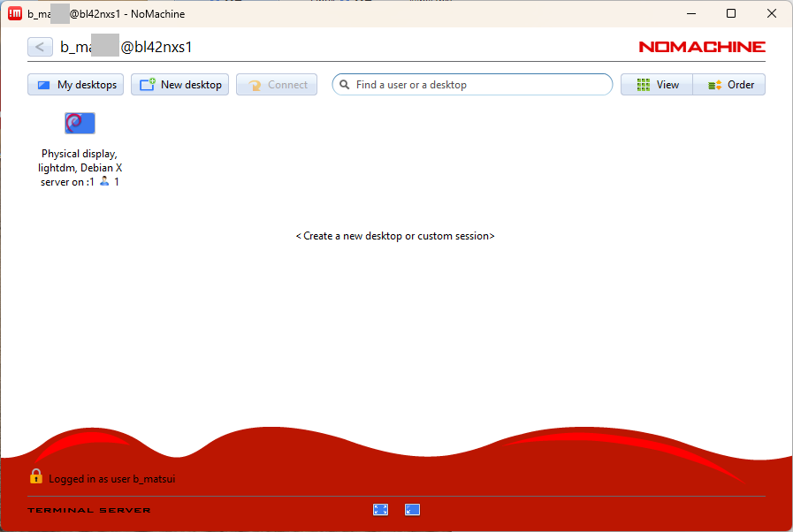Image resolution: width=793 pixels, height=532 pixels.
Task: Maximize the NoMachine window
Action: click(731, 13)
